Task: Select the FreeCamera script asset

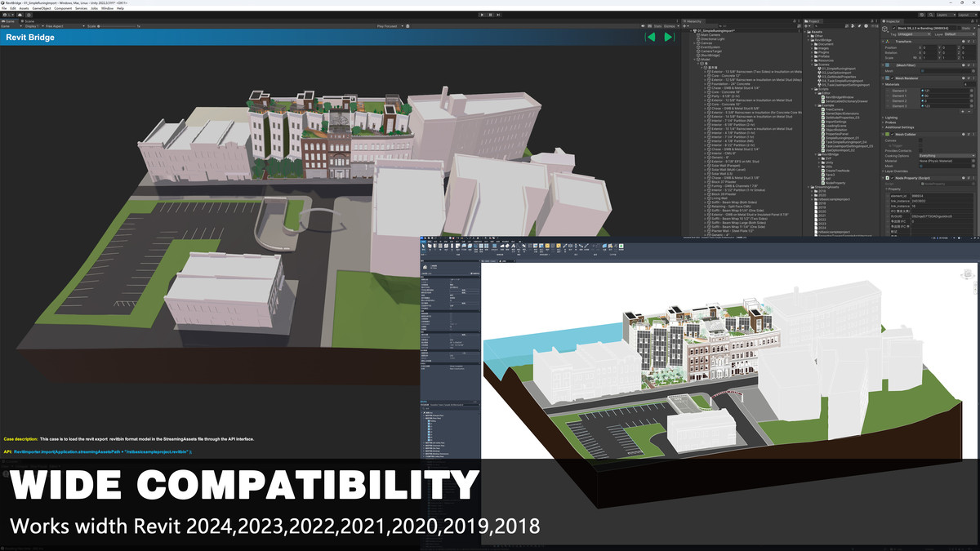Action: point(834,109)
